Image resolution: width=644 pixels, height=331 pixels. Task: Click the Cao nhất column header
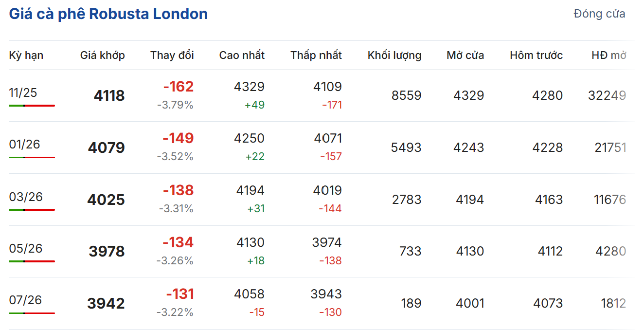(242, 55)
